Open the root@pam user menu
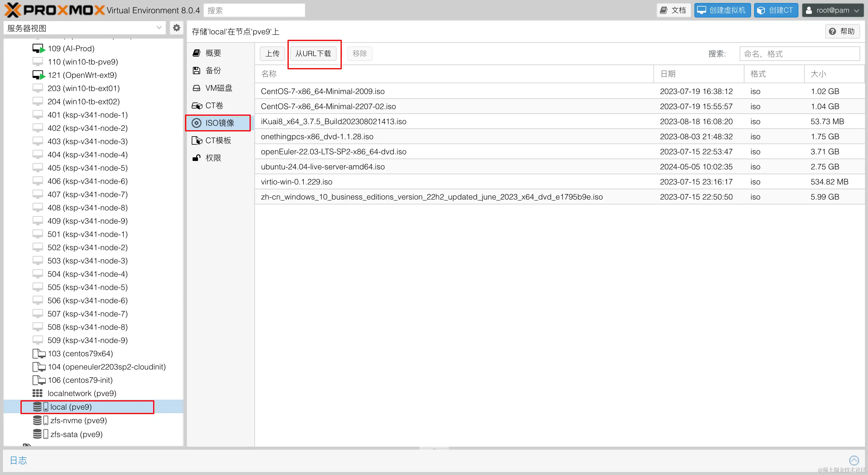Image resolution: width=868 pixels, height=475 pixels. pos(832,10)
